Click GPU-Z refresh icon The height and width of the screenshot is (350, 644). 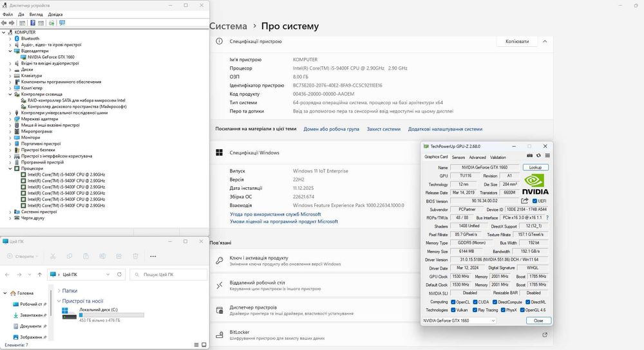(538, 156)
